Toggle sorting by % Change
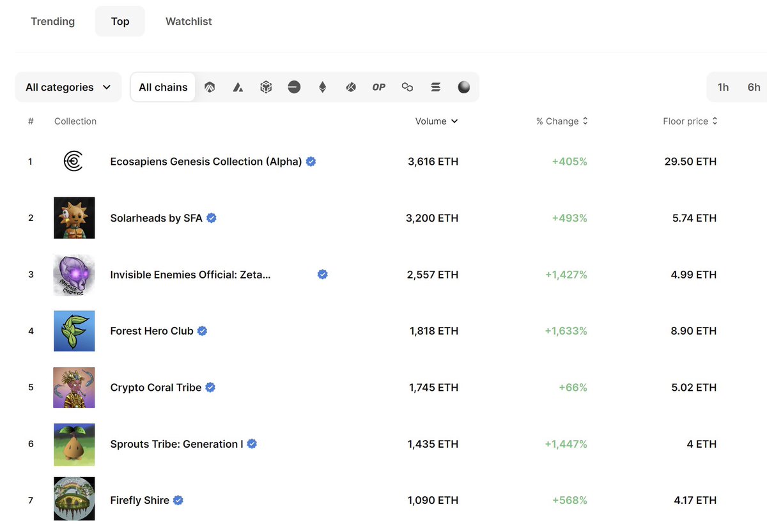 coord(562,121)
